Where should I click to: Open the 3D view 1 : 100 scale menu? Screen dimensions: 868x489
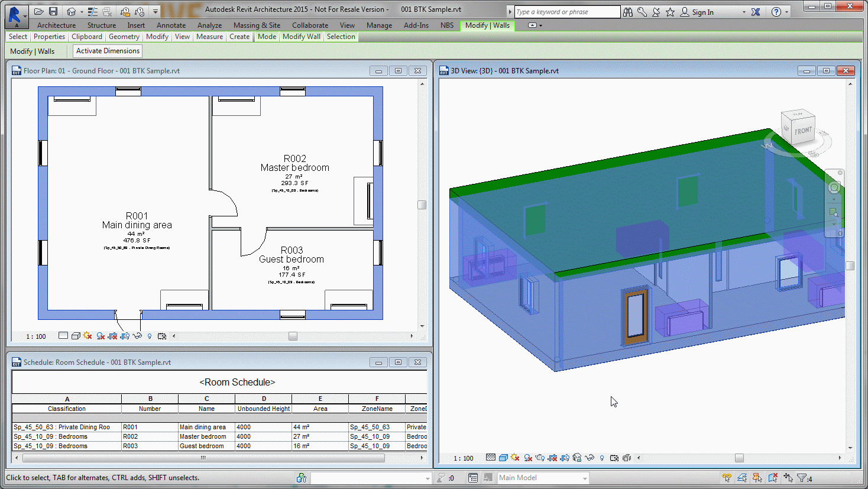[464, 458]
